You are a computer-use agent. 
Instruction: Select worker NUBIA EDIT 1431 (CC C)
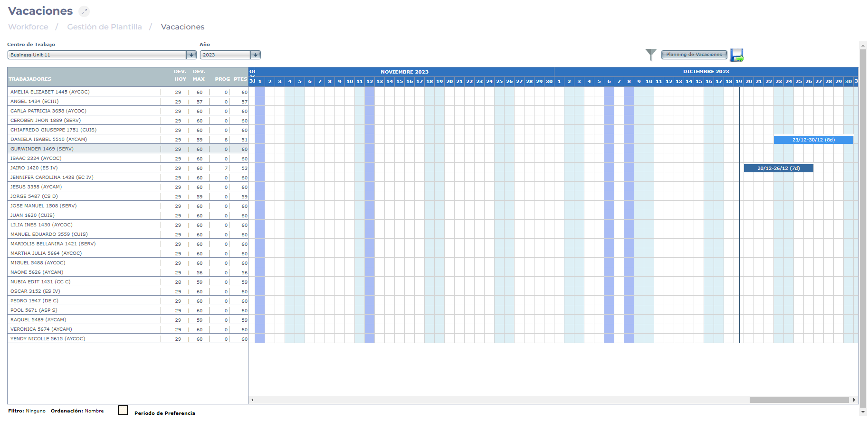[40, 281]
